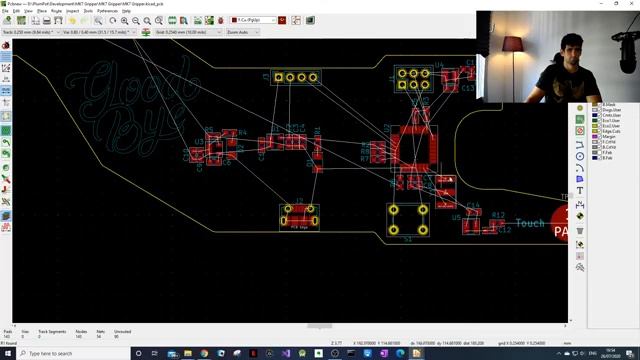
Task: Click the B.CrtYd layer color swatch
Action: pyautogui.click(x=595, y=147)
